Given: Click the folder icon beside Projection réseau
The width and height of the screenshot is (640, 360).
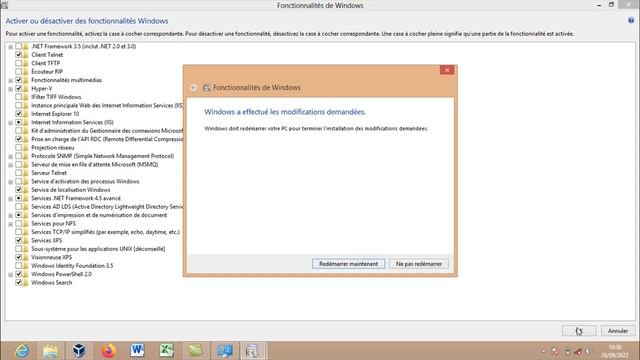Looking at the screenshot, I should 25,148.
